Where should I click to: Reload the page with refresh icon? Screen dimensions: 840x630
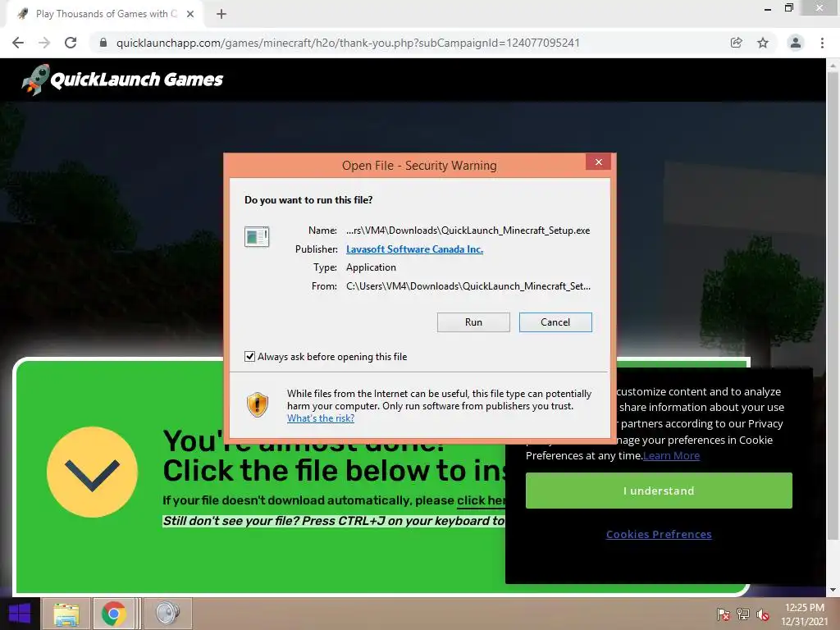click(x=71, y=43)
